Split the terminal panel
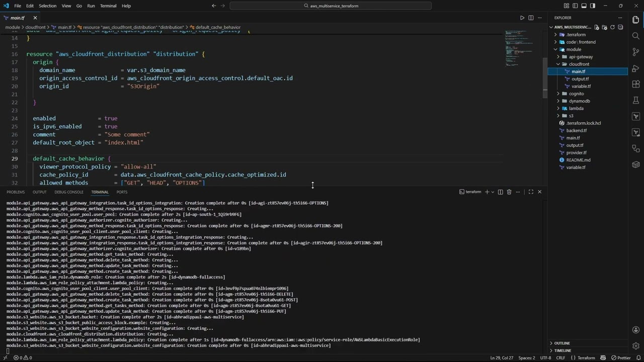Image resolution: width=644 pixels, height=362 pixels. [x=500, y=192]
